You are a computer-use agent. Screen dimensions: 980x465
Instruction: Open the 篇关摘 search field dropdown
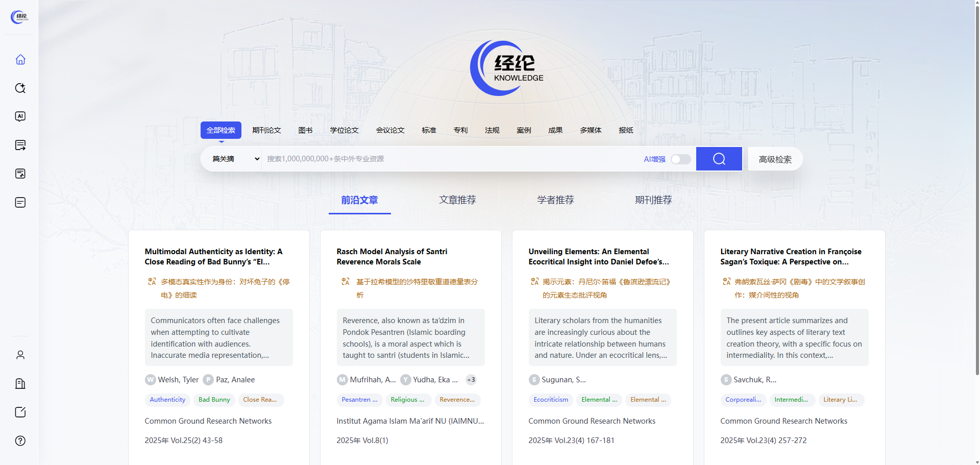235,159
